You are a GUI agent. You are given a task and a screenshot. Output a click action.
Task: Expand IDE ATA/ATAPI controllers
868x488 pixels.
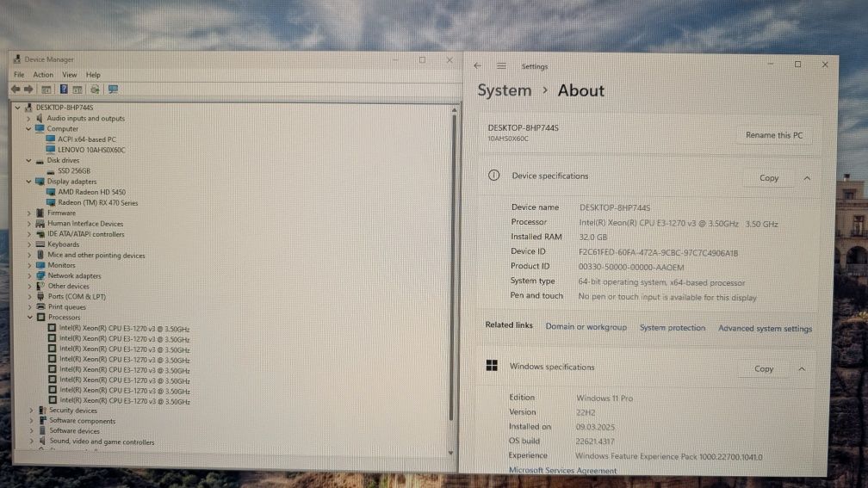pos(29,234)
